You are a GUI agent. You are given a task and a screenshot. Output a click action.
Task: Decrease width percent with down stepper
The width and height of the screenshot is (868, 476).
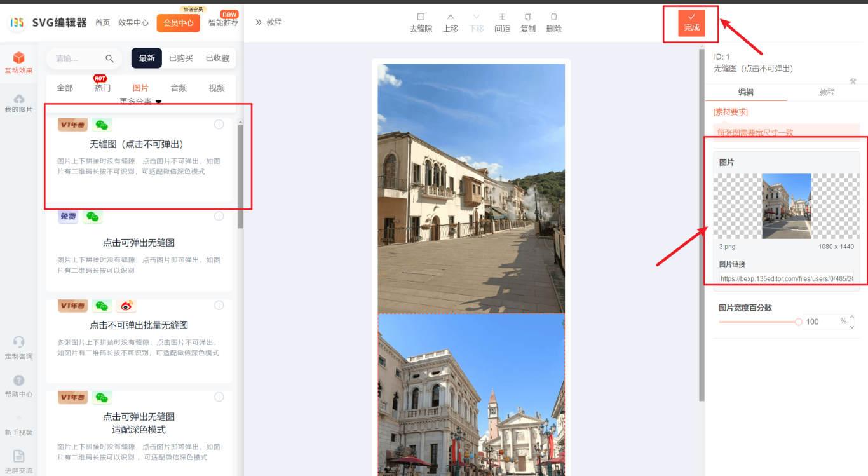852,326
